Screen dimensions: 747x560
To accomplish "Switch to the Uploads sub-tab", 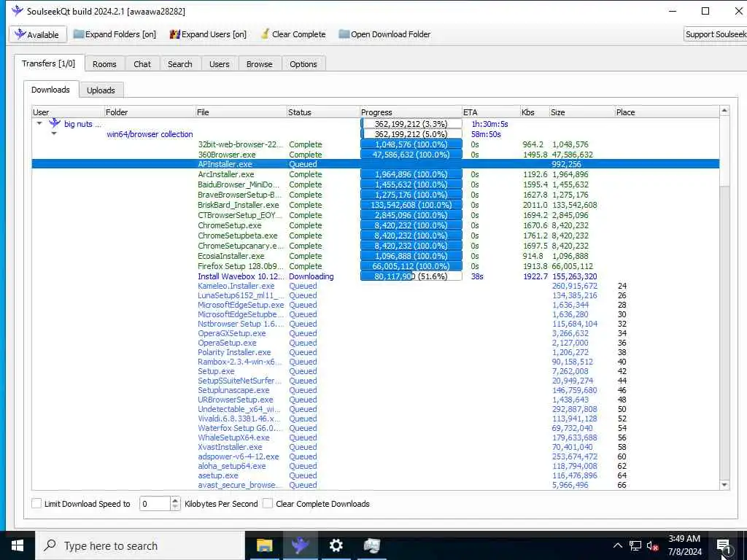I will [101, 90].
